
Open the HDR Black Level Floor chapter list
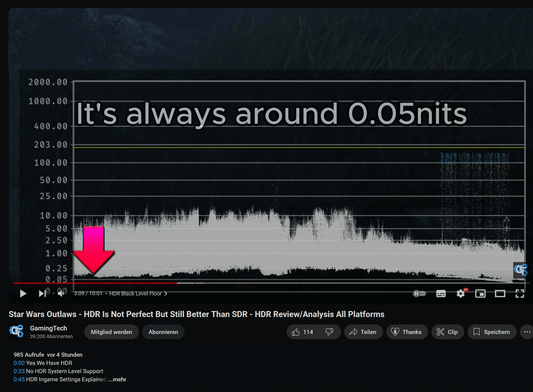click(138, 294)
